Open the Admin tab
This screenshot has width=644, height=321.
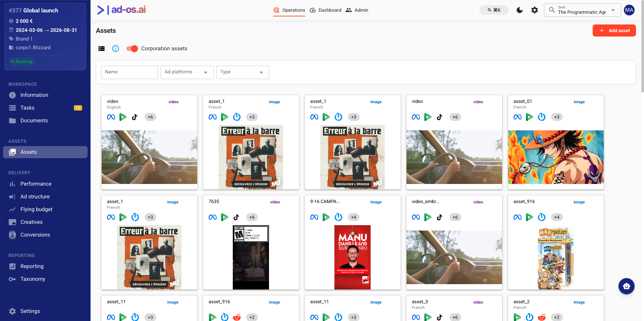(x=357, y=10)
